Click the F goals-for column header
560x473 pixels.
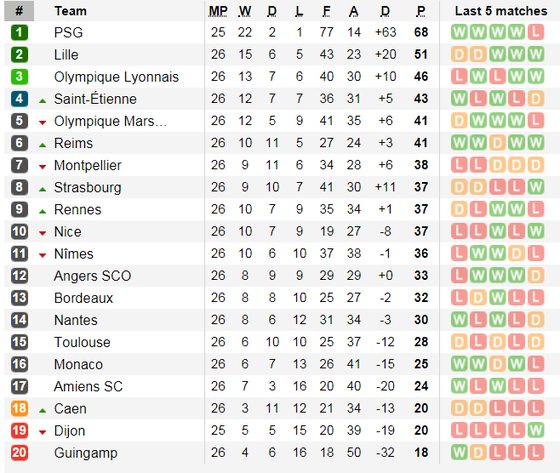[x=326, y=11]
